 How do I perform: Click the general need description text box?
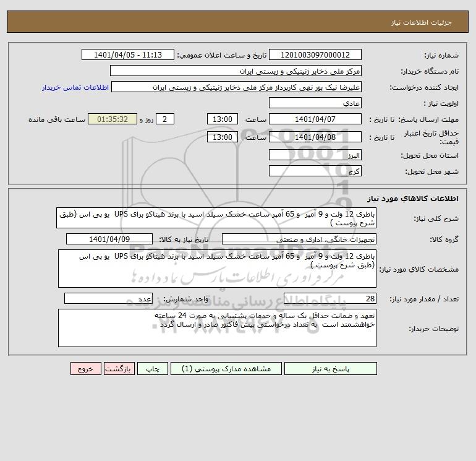(216, 218)
